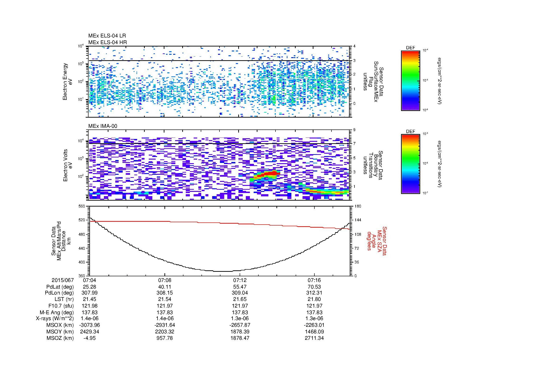Click the 'MSOX (km)' row label
555x392 pixels.
pos(60,325)
